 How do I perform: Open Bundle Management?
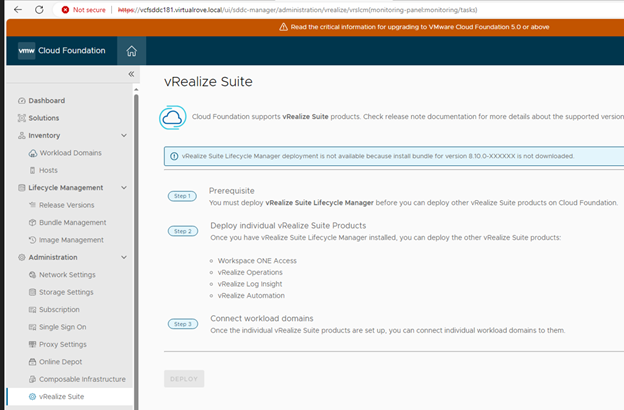pos(72,223)
